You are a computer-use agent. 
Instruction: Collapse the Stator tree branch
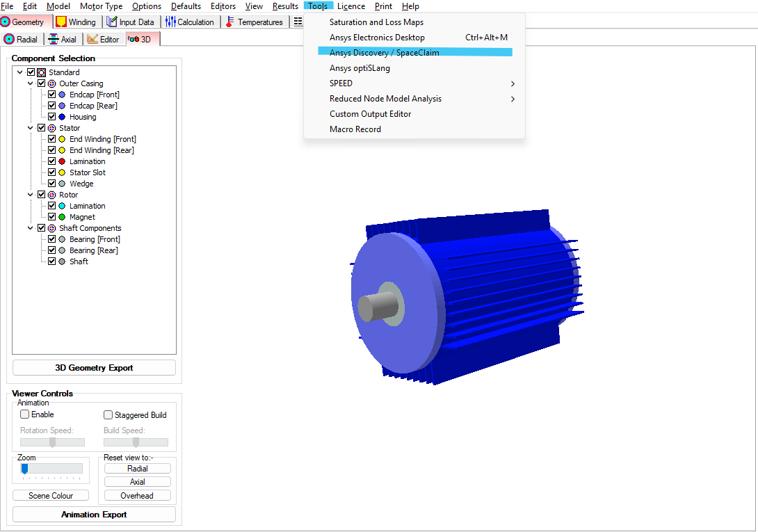click(x=30, y=127)
